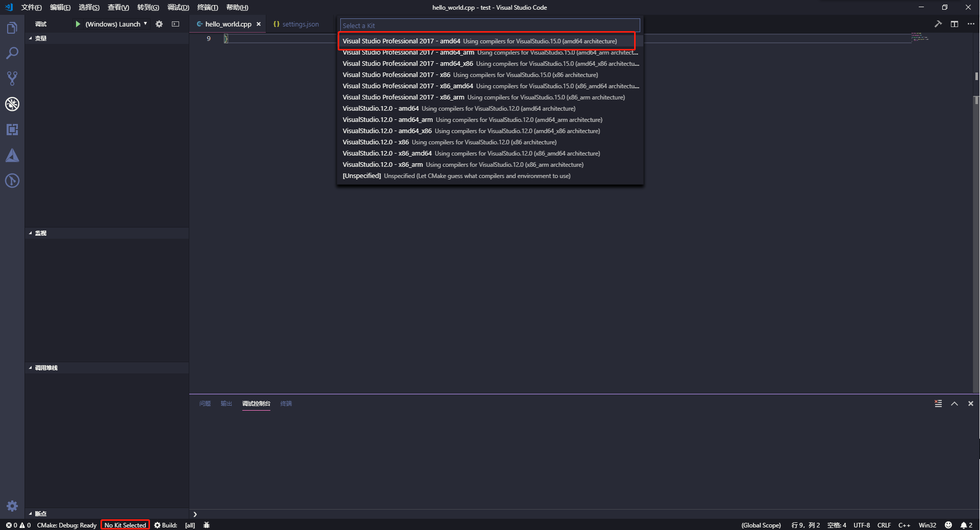
Task: Open the 查看(V) menu
Action: [x=118, y=8]
